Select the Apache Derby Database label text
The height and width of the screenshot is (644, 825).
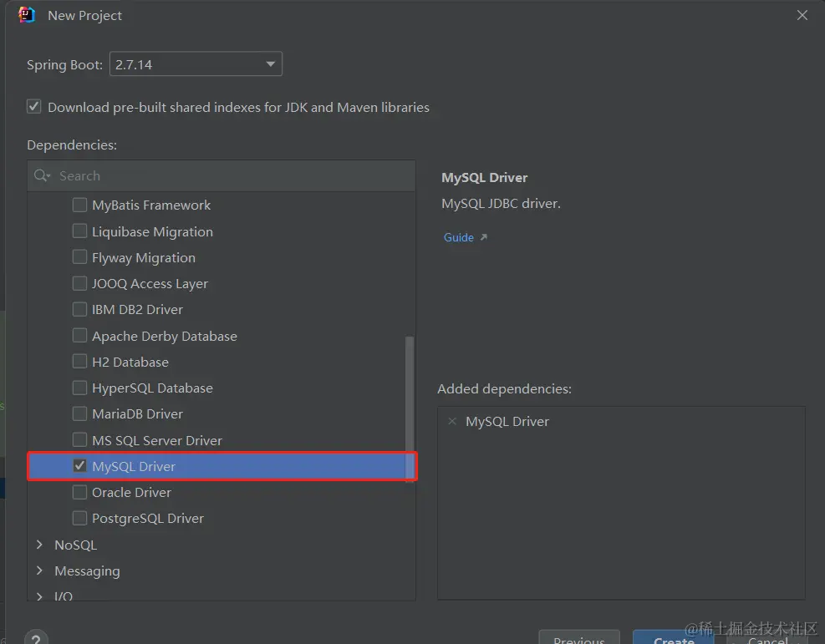[x=164, y=336]
